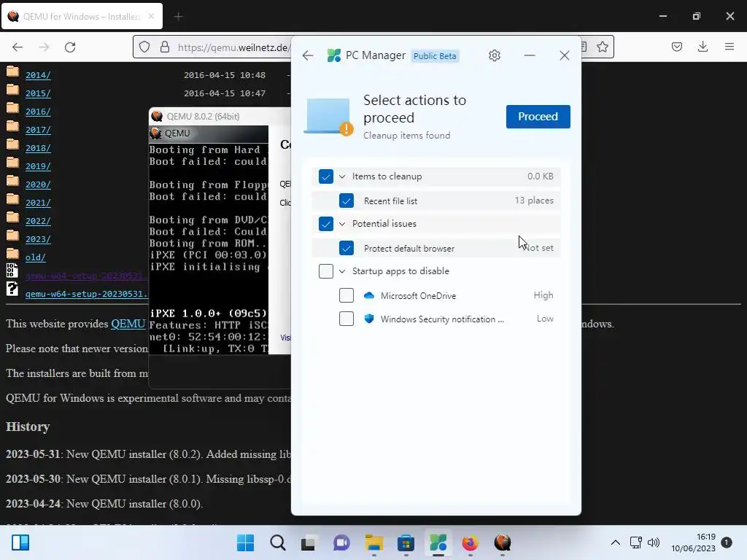Image resolution: width=747 pixels, height=560 pixels.
Task: Click the Proceed button
Action: click(538, 117)
